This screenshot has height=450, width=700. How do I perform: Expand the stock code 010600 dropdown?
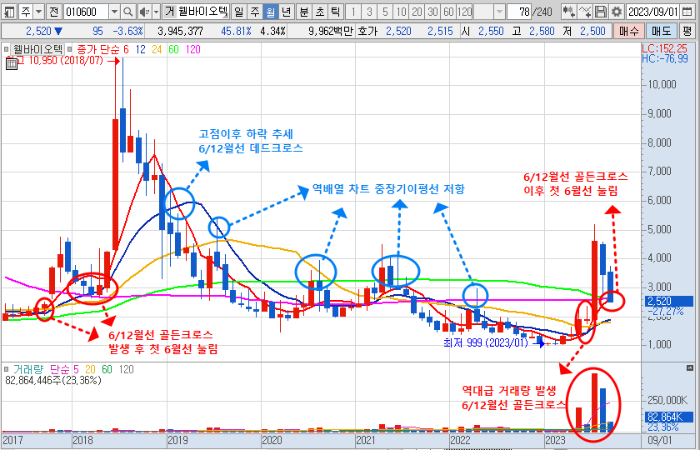(x=114, y=12)
